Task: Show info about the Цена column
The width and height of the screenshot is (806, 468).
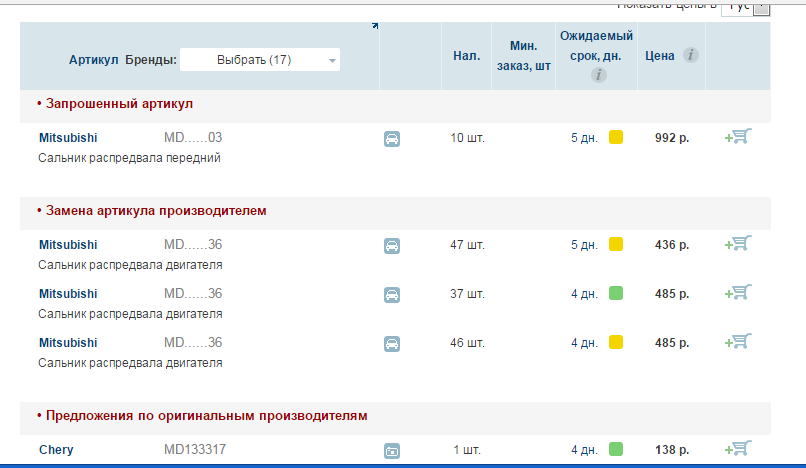Action: [x=690, y=55]
